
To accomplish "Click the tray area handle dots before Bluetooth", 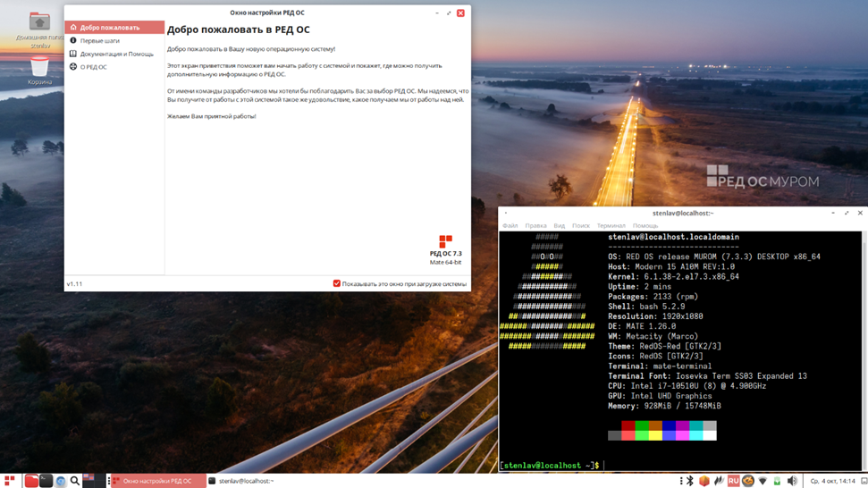I will click(681, 481).
